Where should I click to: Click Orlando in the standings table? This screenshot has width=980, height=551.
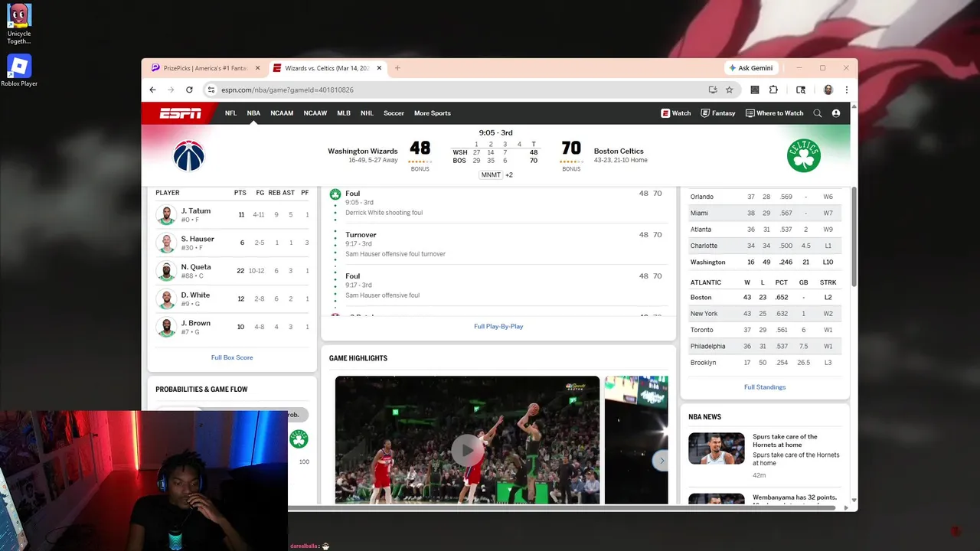click(702, 197)
